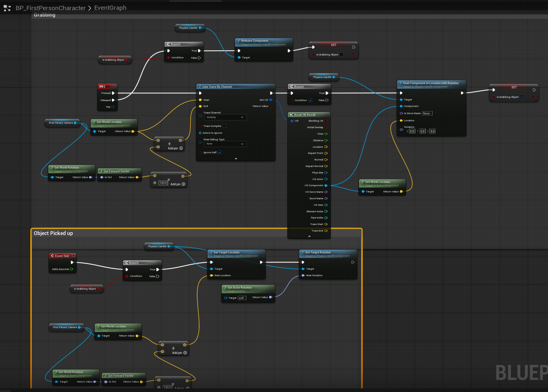The image size is (548, 392).
Task: Click the Actors to Ignore array pin
Action: (x=200, y=133)
